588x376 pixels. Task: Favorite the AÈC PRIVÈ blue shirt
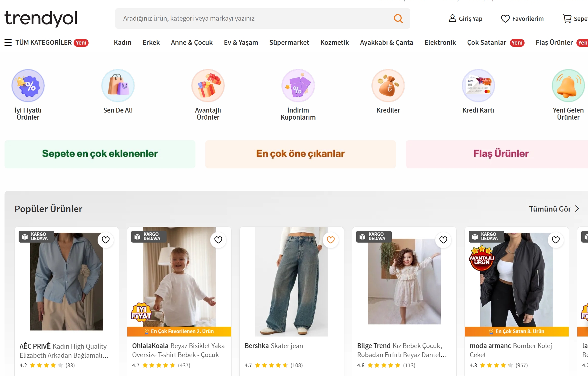(x=106, y=240)
